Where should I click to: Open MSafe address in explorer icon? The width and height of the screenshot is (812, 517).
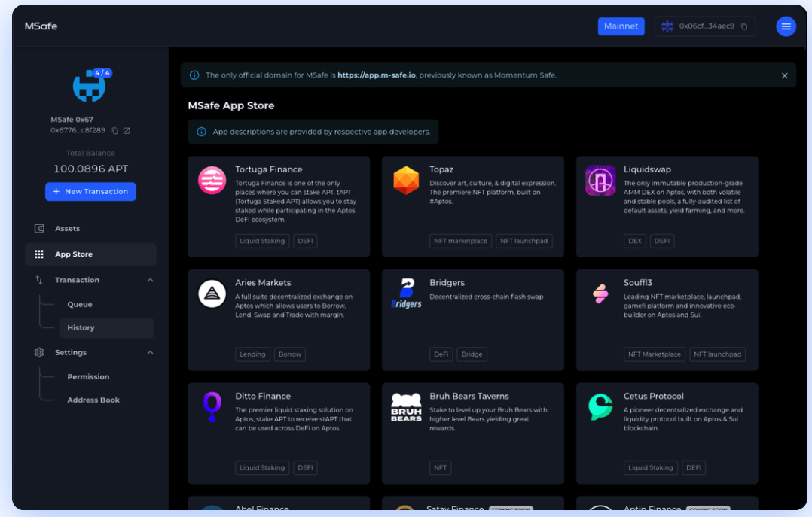127,131
